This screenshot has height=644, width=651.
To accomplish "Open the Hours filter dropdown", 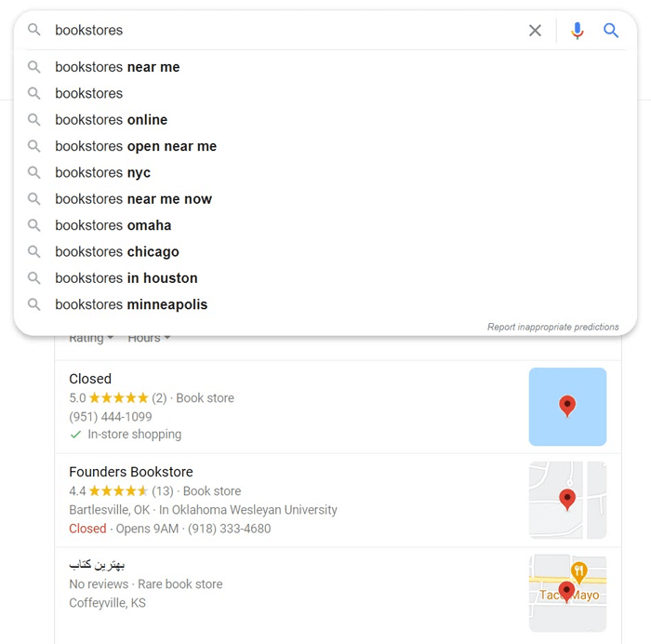I will coord(149,338).
